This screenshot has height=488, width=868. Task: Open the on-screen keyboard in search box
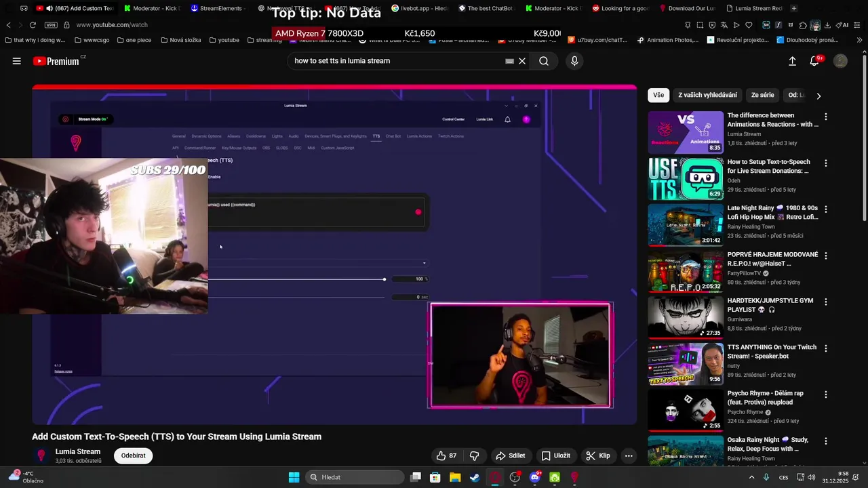[509, 61]
